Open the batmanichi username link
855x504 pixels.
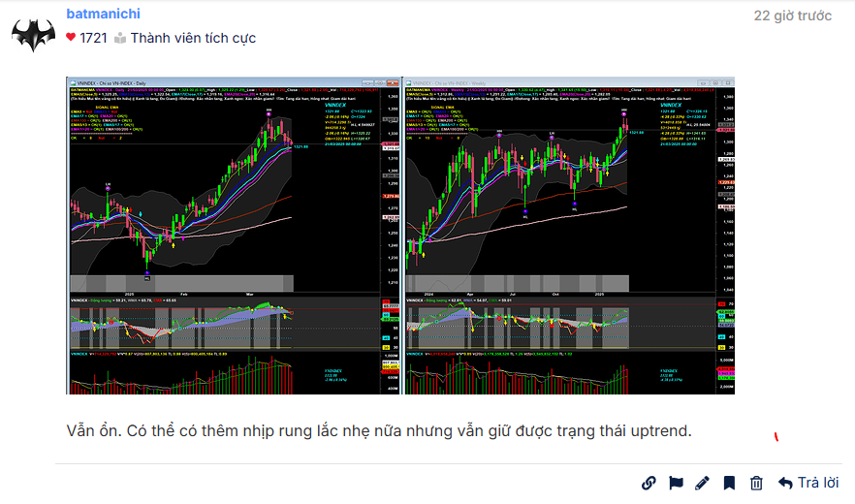pos(103,14)
